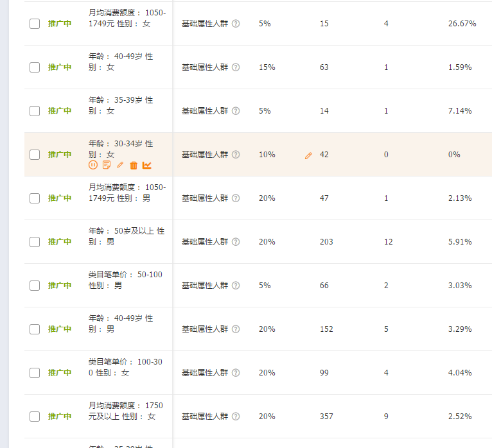Select checkbox for 月均消费额度 1750元及以上 row
The width and height of the screenshot is (492, 448).
pyautogui.click(x=35, y=417)
